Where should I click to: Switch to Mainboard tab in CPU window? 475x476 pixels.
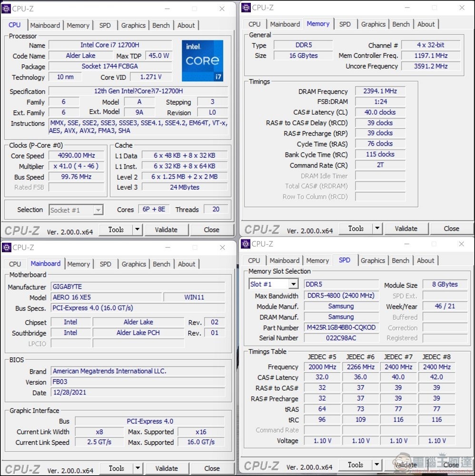click(45, 26)
